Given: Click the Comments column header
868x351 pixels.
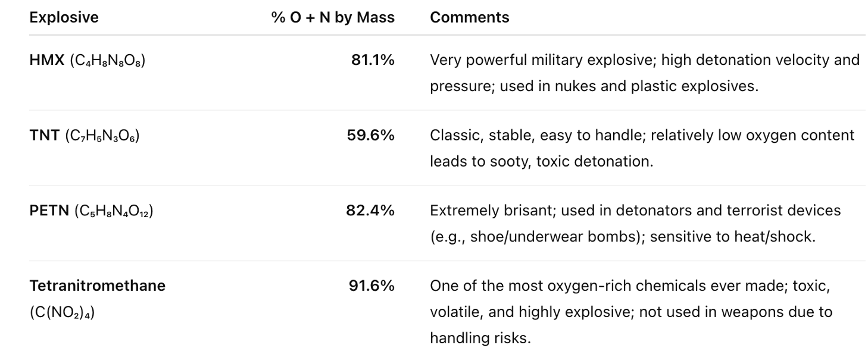Looking at the screenshot, I should point(469,17).
